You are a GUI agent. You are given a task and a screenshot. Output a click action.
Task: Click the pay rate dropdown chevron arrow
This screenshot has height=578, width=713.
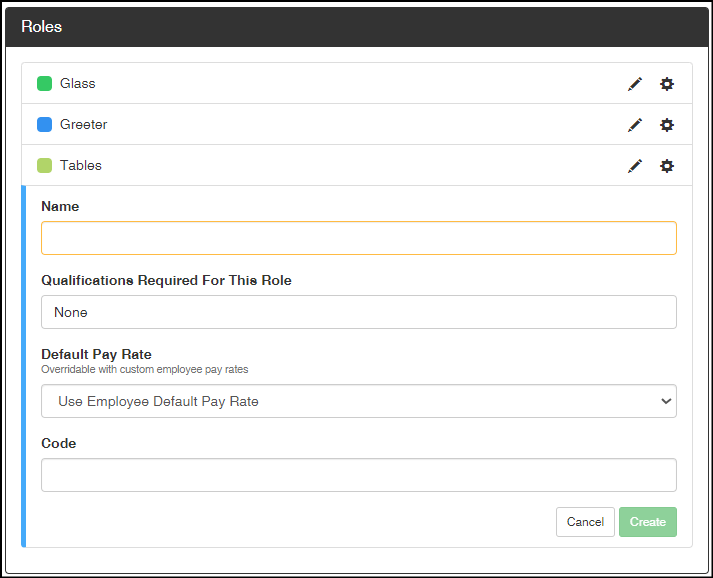(x=666, y=401)
